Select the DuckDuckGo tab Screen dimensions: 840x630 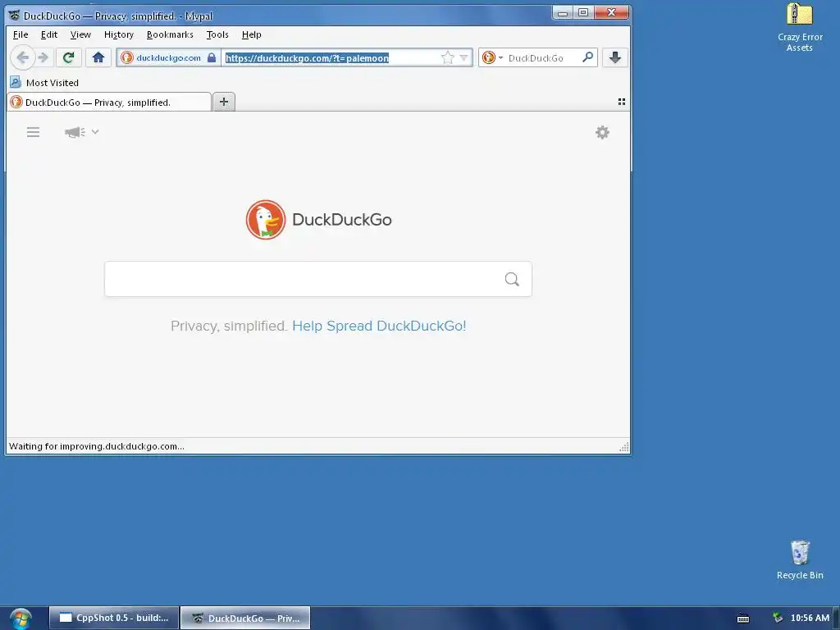[109, 103]
